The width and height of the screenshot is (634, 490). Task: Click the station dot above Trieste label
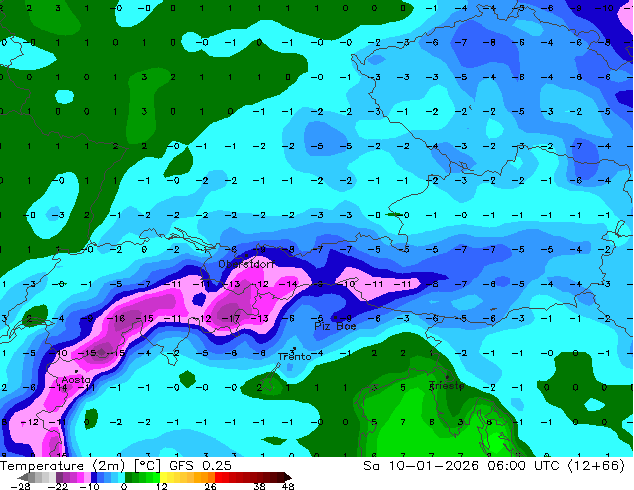pos(447,377)
